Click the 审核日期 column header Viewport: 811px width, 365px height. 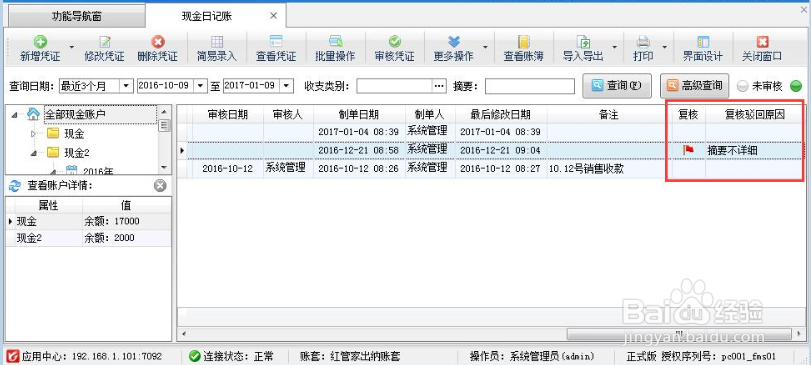click(228, 115)
